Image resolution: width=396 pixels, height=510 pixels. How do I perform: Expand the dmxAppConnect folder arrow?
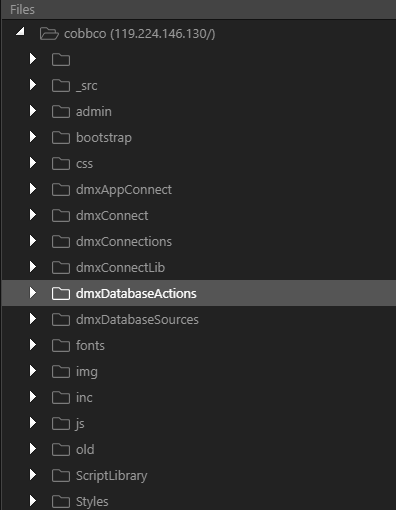[x=33, y=189]
